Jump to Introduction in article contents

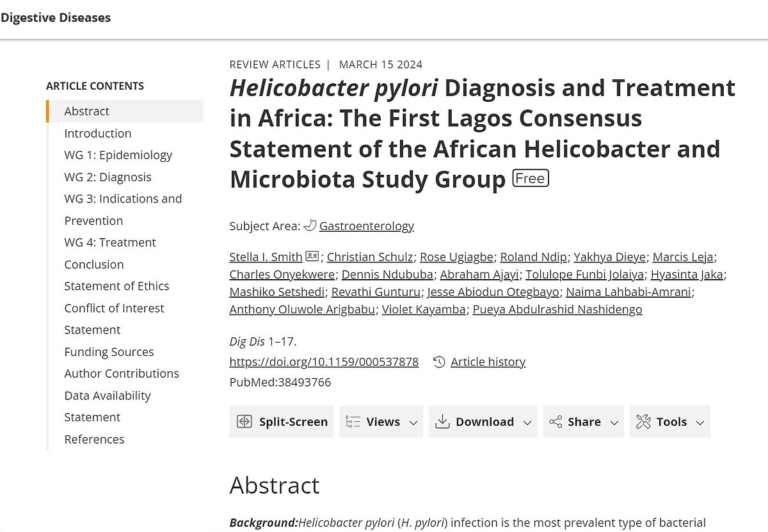98,133
